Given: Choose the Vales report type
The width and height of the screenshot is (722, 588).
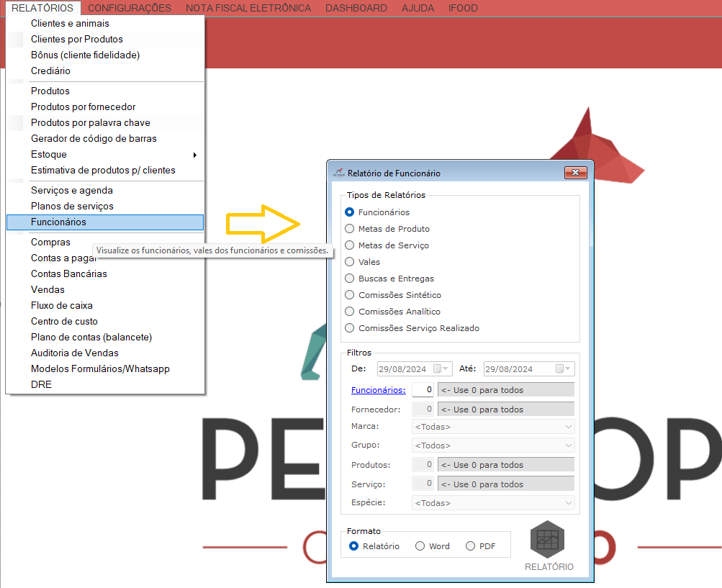Looking at the screenshot, I should coord(350,262).
